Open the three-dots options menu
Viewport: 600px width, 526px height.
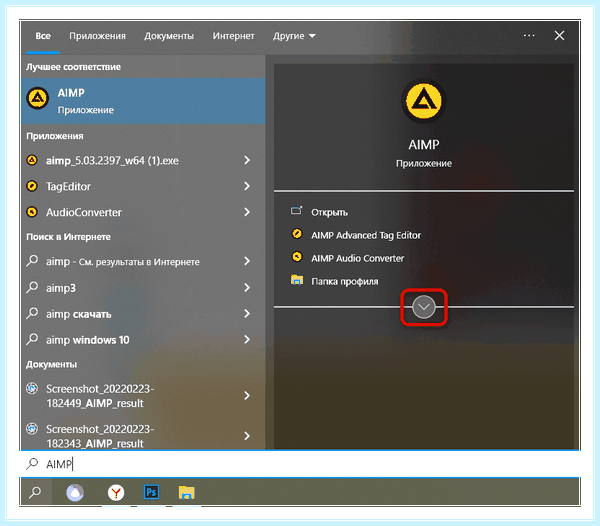click(x=529, y=36)
